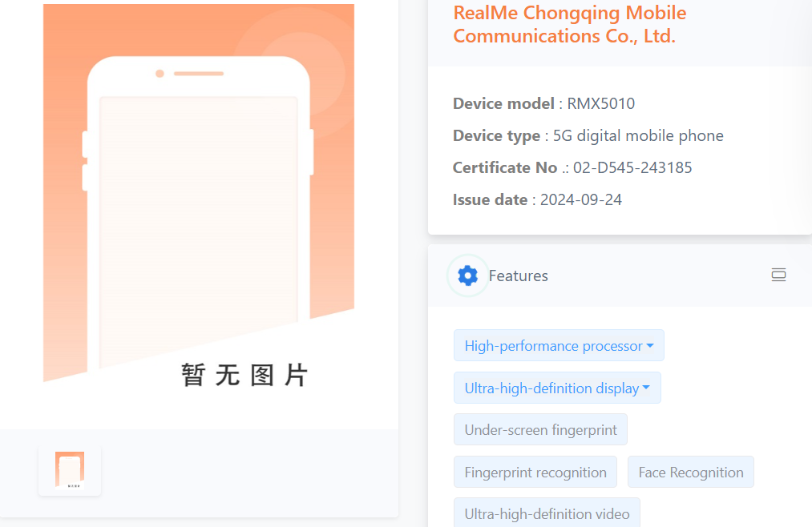Choose the Face Recognition feature tag
Image resolution: width=812 pixels, height=527 pixels.
(x=690, y=473)
